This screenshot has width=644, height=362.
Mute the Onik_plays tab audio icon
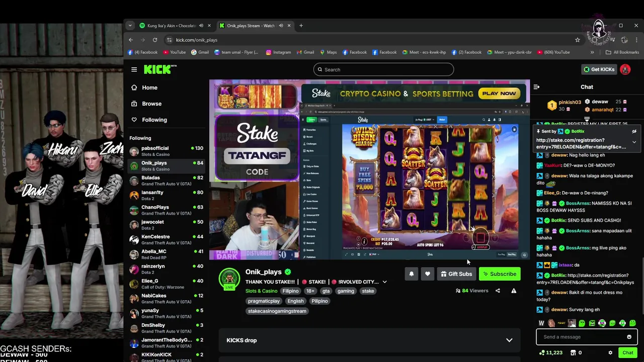click(x=281, y=26)
